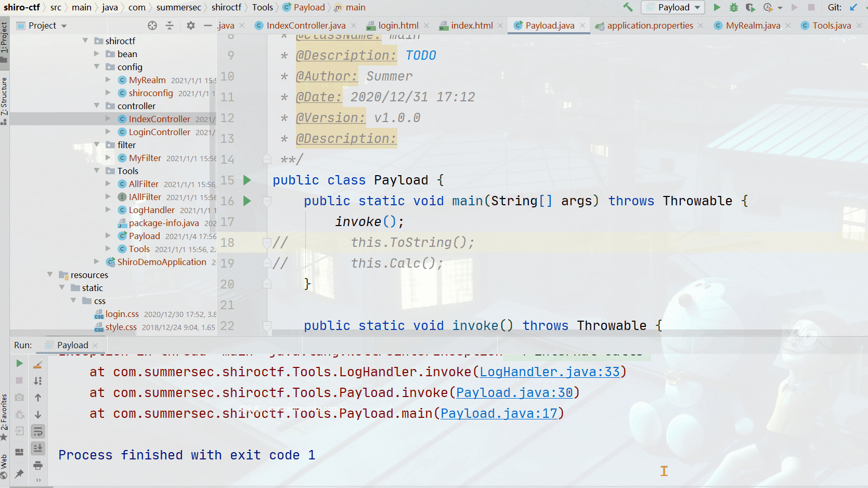Click the locate target crosshair in Project panel
The image size is (868, 488).
(x=152, y=25)
